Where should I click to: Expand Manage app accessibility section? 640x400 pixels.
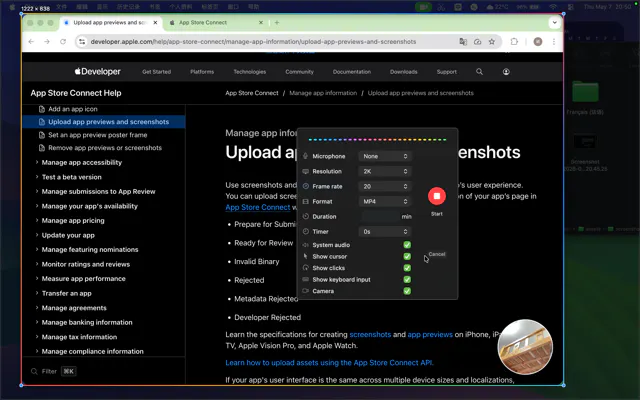point(82,162)
